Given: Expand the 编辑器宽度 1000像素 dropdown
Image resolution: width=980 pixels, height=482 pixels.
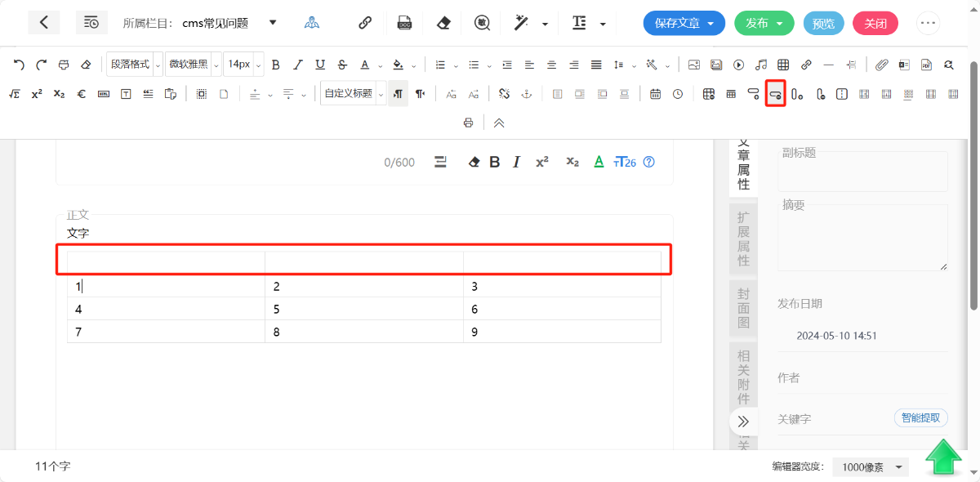Looking at the screenshot, I should (x=875, y=467).
